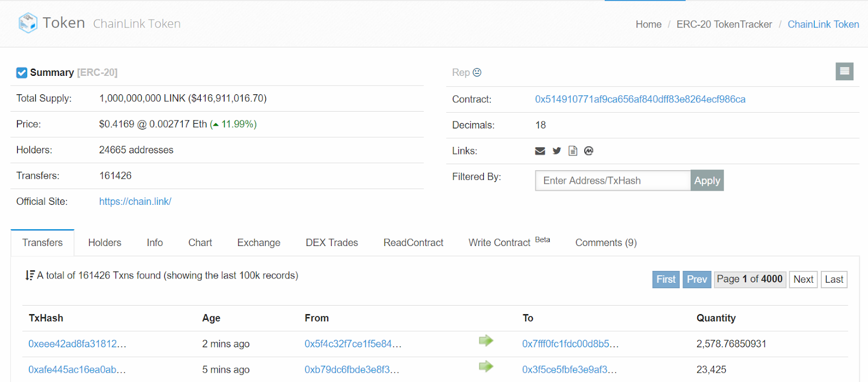Open the list menu icon at top right

pos(844,71)
